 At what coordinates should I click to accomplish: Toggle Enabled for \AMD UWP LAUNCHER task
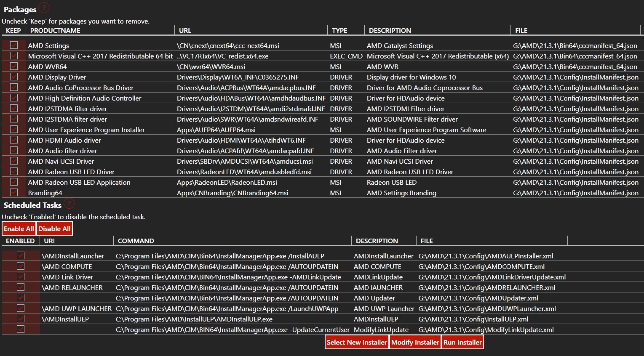[x=21, y=308]
